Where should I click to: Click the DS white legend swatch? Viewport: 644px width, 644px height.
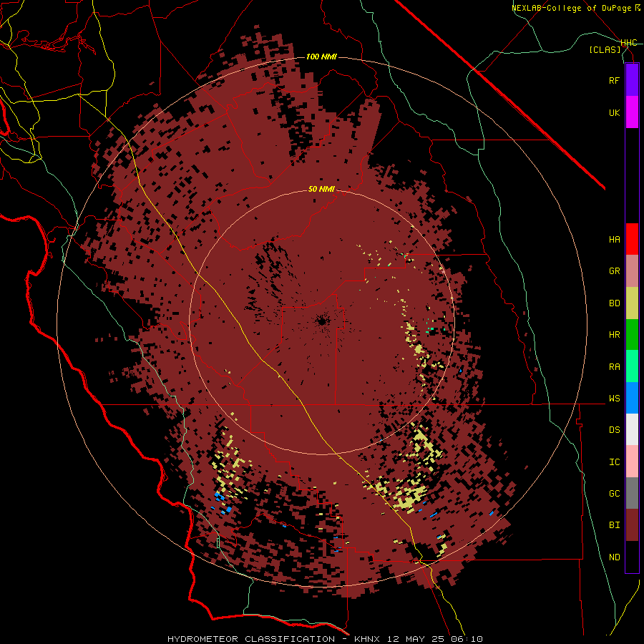click(632, 429)
